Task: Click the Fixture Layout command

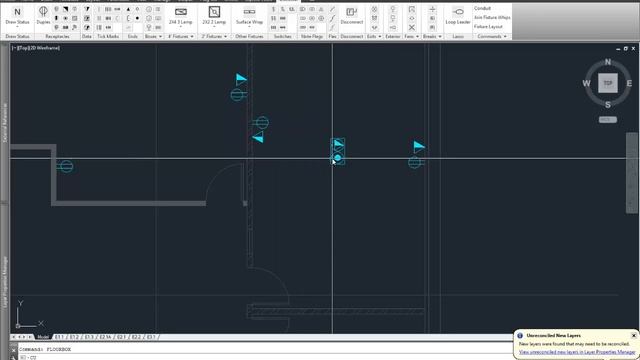Action: click(488, 27)
